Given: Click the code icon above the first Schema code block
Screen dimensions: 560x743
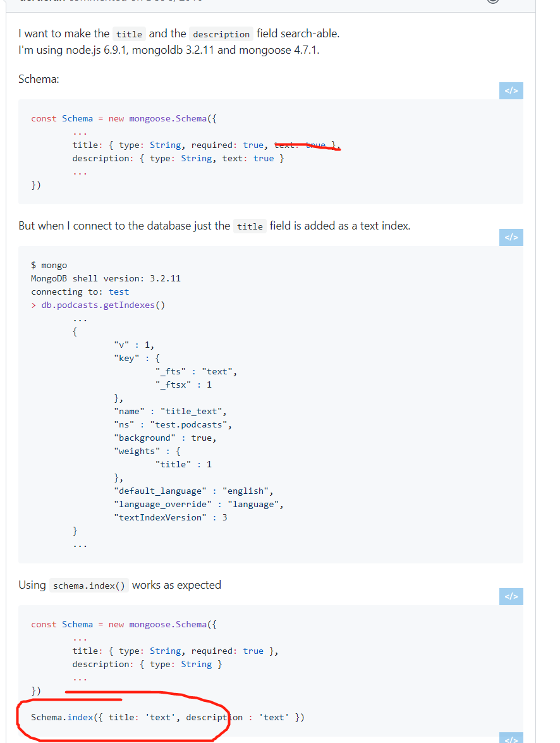Looking at the screenshot, I should [511, 90].
